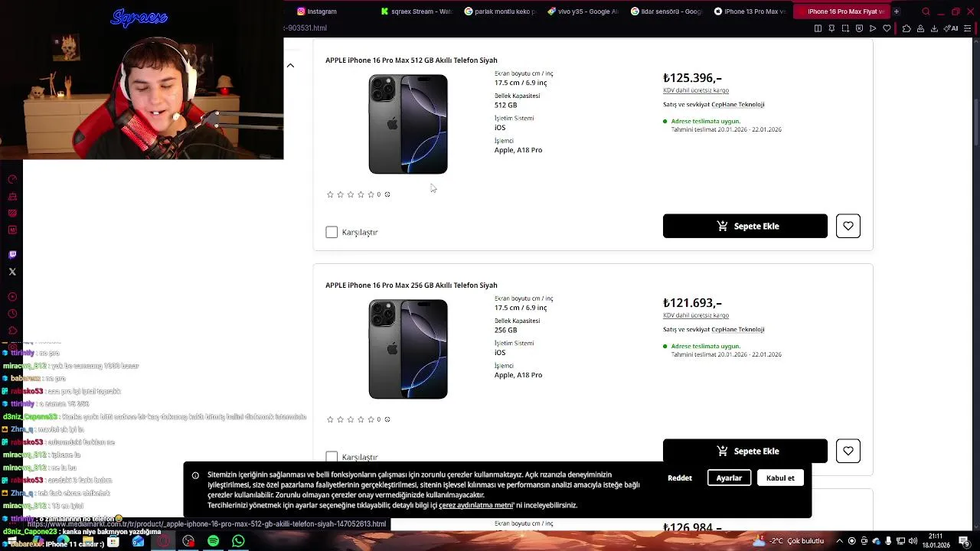Check Karşılaştır for the 512 GB iPhone

click(x=332, y=232)
